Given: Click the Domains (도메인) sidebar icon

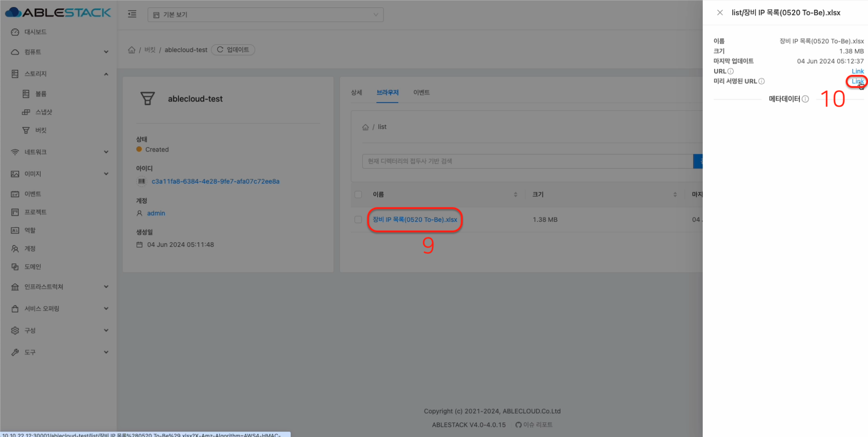Looking at the screenshot, I should pyautogui.click(x=15, y=267).
